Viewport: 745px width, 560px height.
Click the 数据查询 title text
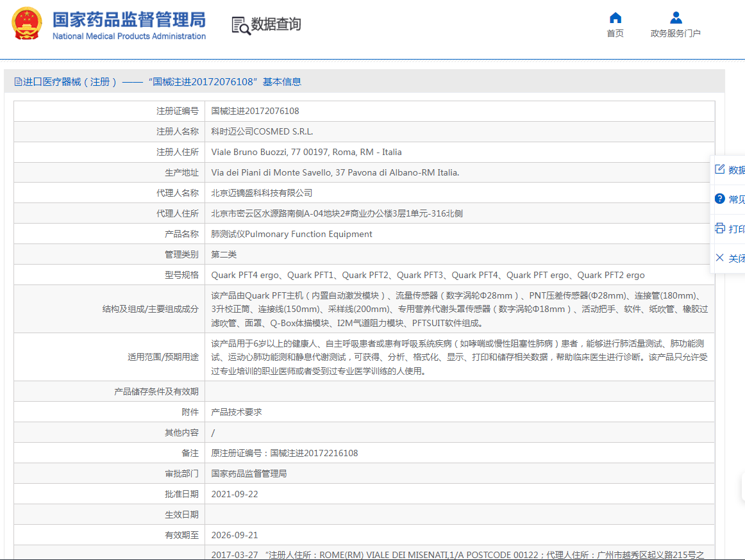tap(276, 24)
